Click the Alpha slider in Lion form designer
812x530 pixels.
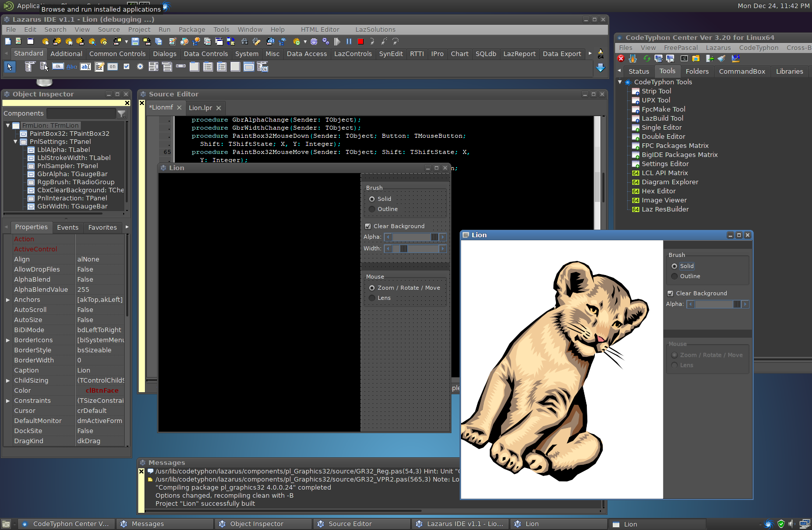415,237
